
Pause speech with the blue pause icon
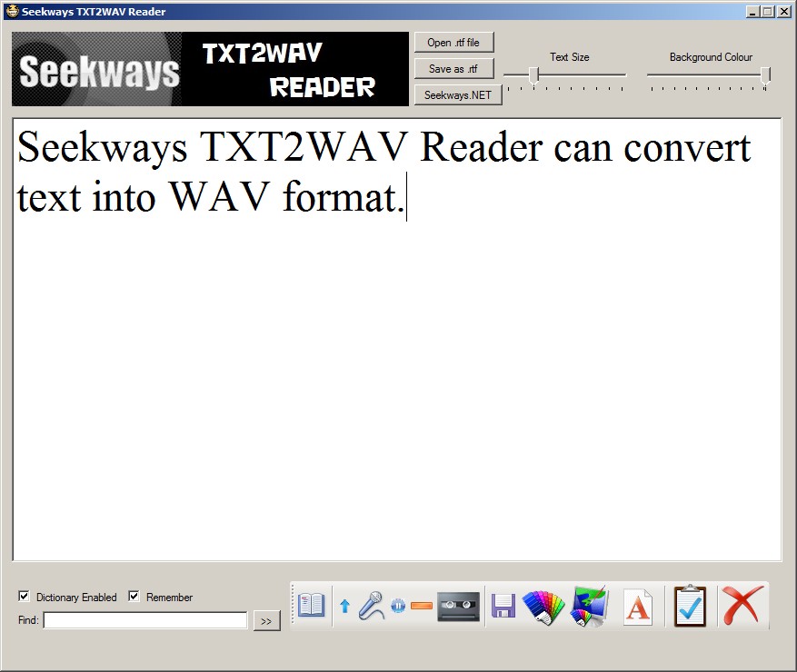pos(398,606)
